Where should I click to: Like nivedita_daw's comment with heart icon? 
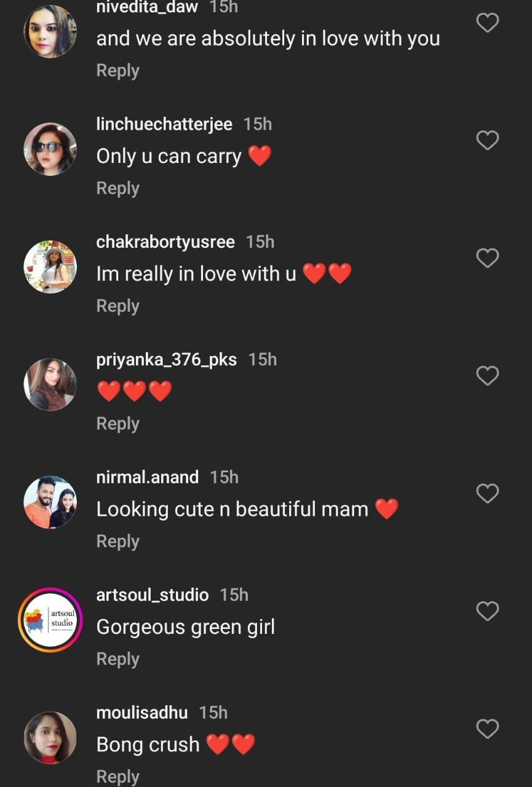pyautogui.click(x=488, y=23)
